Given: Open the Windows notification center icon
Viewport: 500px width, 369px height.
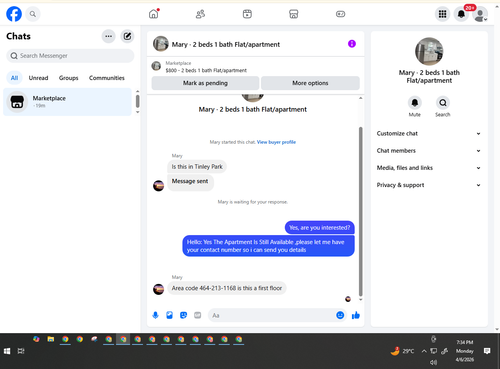Looking at the screenshot, I should click(x=487, y=351).
